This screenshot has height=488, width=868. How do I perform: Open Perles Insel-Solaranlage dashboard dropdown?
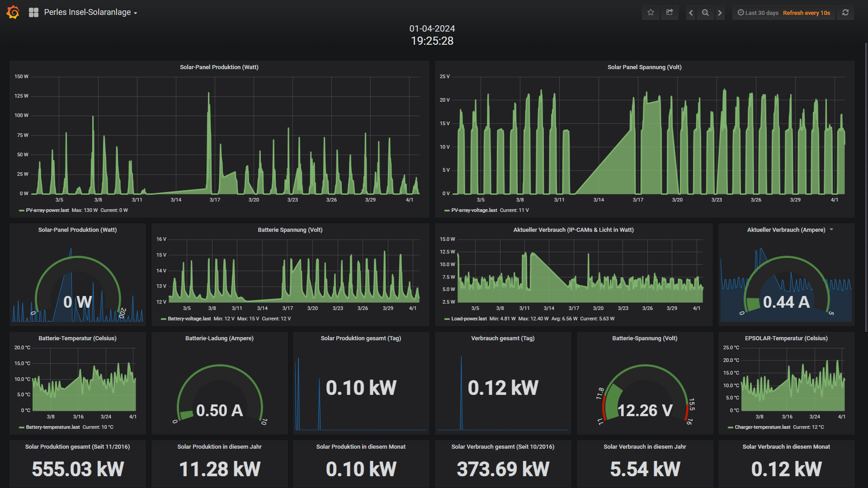90,13
